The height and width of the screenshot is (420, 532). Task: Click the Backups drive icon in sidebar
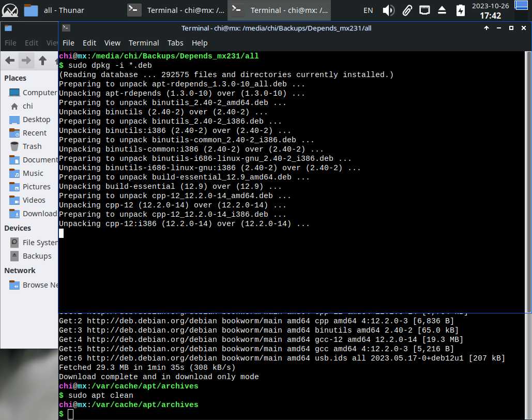point(14,256)
